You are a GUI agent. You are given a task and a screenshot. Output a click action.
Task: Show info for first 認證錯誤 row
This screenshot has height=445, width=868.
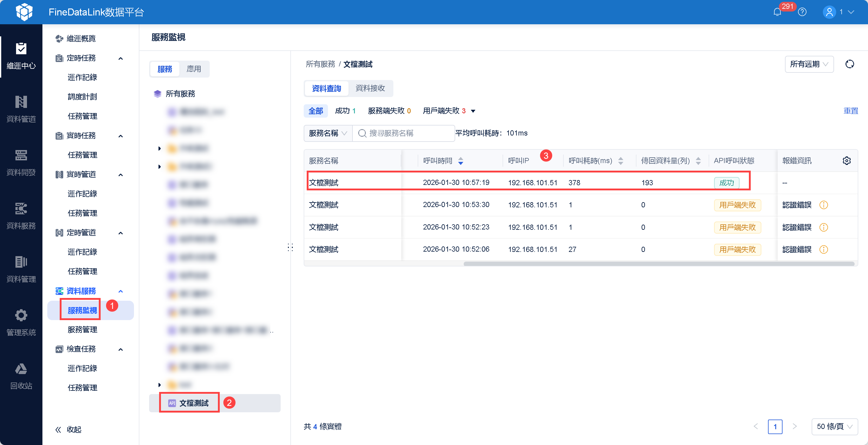(x=823, y=205)
